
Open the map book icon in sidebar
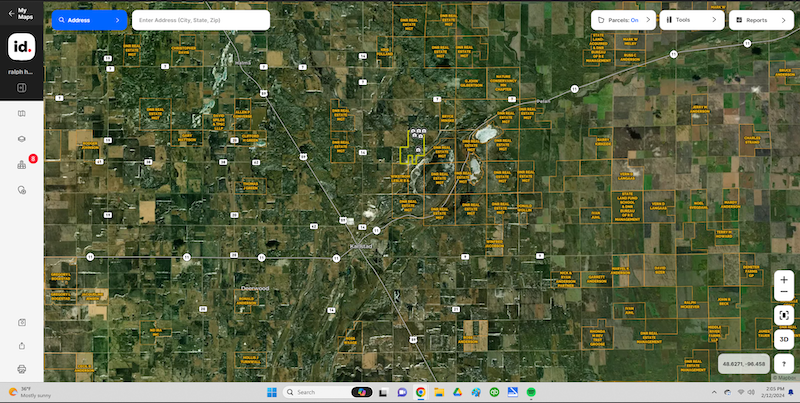(x=21, y=113)
